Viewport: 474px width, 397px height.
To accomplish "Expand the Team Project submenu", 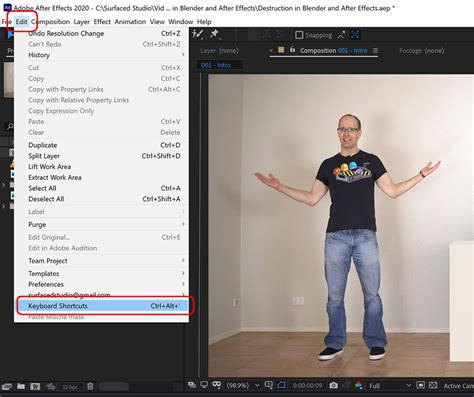I will coord(102,261).
